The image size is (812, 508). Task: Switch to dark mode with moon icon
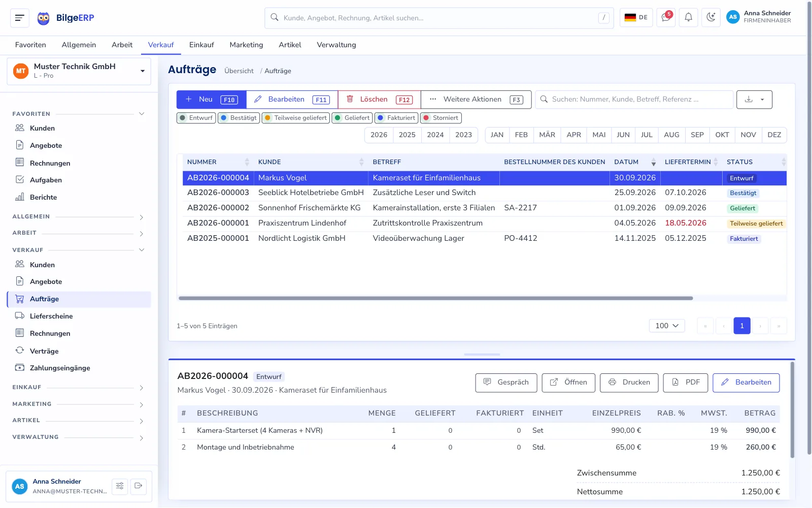(x=711, y=18)
